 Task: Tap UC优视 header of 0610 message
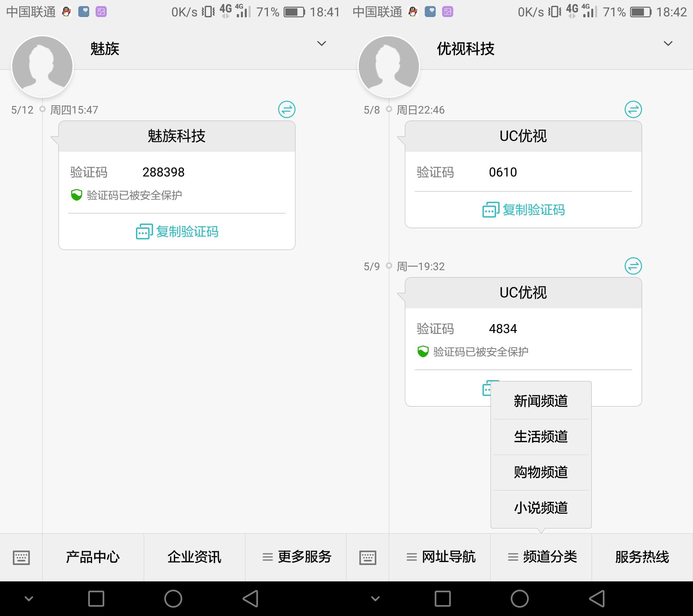point(523,136)
